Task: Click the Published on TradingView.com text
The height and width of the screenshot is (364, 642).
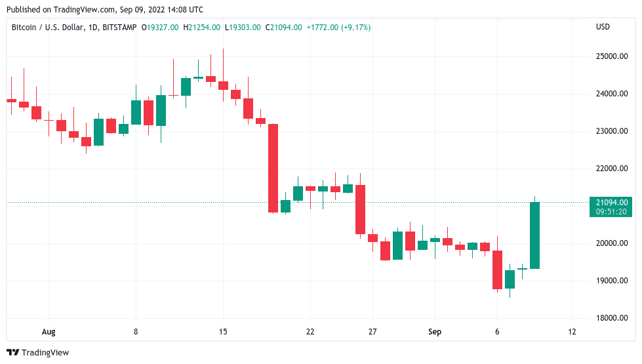Action: coord(104,9)
